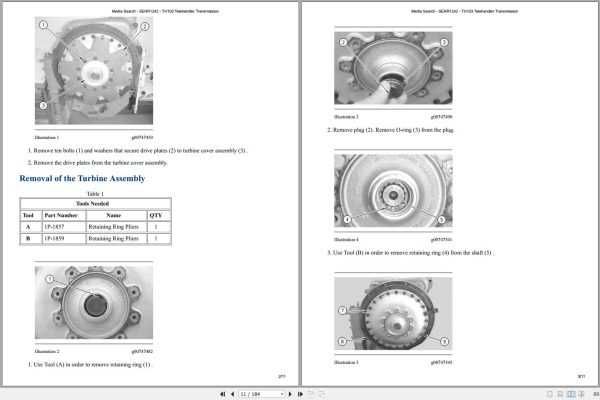Click the zoom percentage value in status bar
Image resolution: width=600 pixels, height=400 pixels.
596,394
